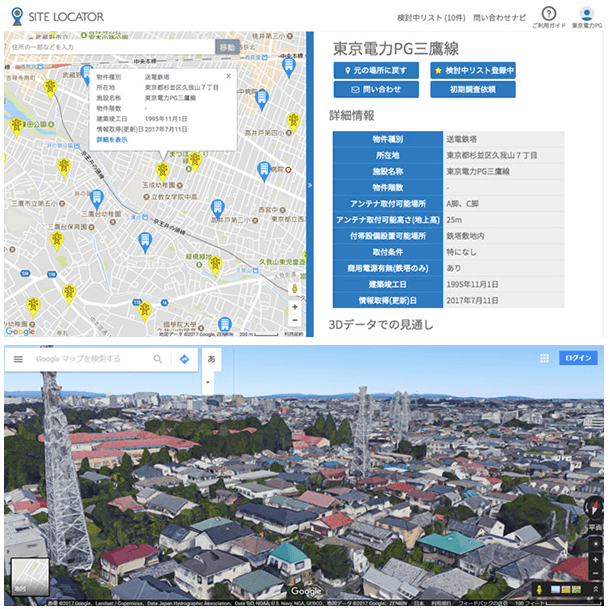Click 送電鉄塔 value in the 物件種別 row

[462, 139]
